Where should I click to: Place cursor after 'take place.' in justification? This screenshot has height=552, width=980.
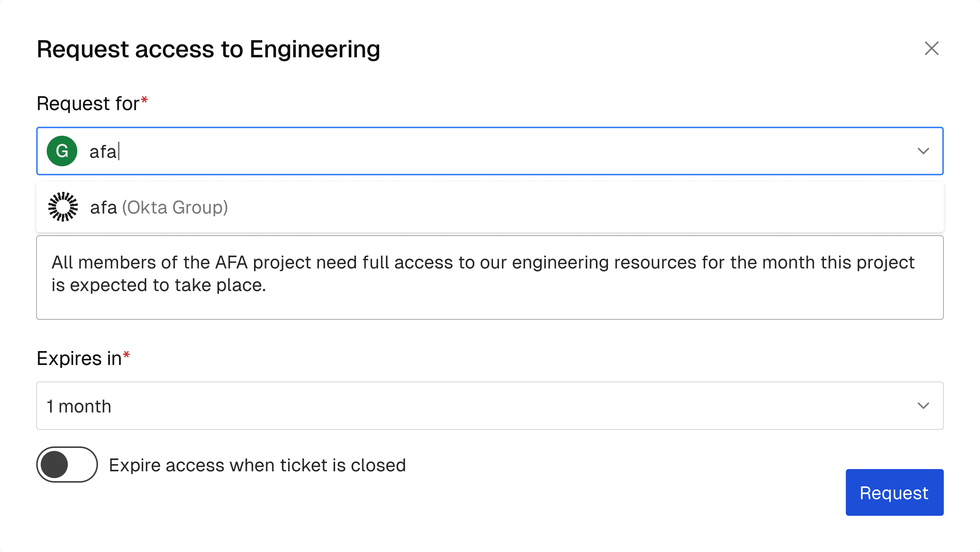point(267,285)
